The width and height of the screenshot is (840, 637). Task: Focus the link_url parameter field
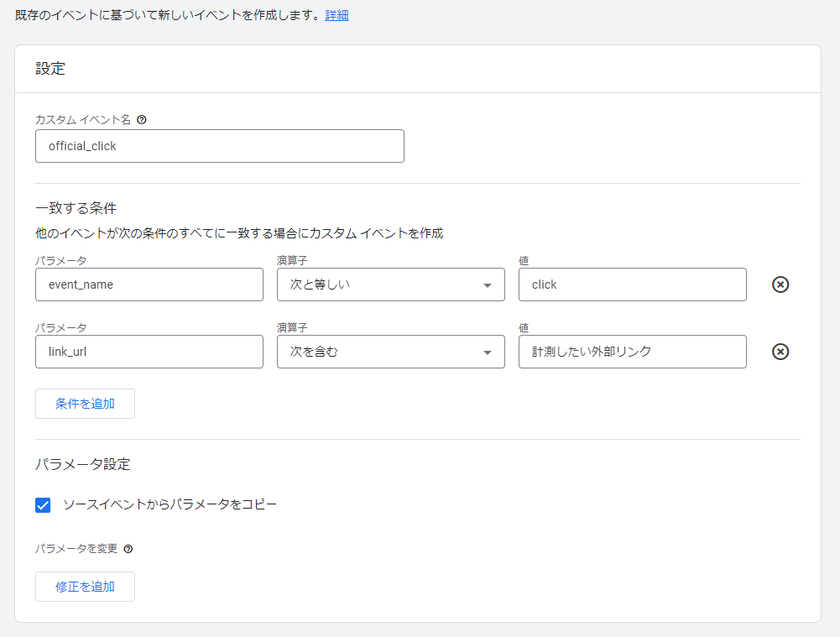tap(149, 352)
